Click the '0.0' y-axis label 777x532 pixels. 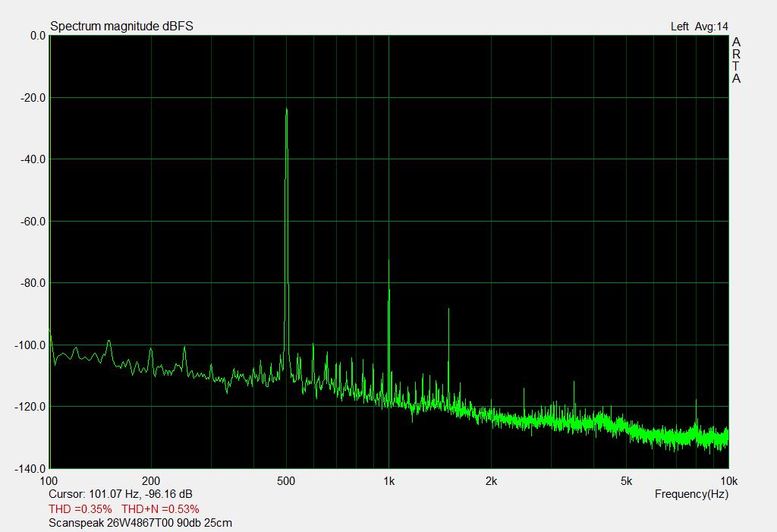[36, 36]
